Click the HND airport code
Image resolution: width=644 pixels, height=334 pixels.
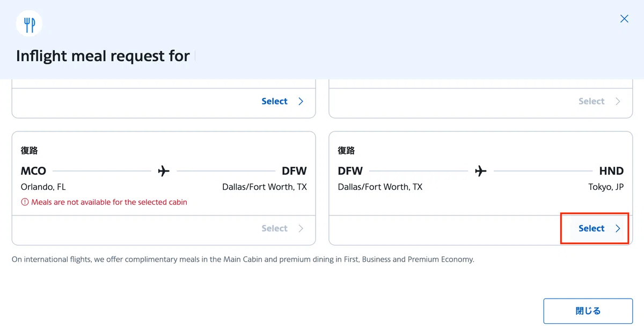pyautogui.click(x=611, y=171)
